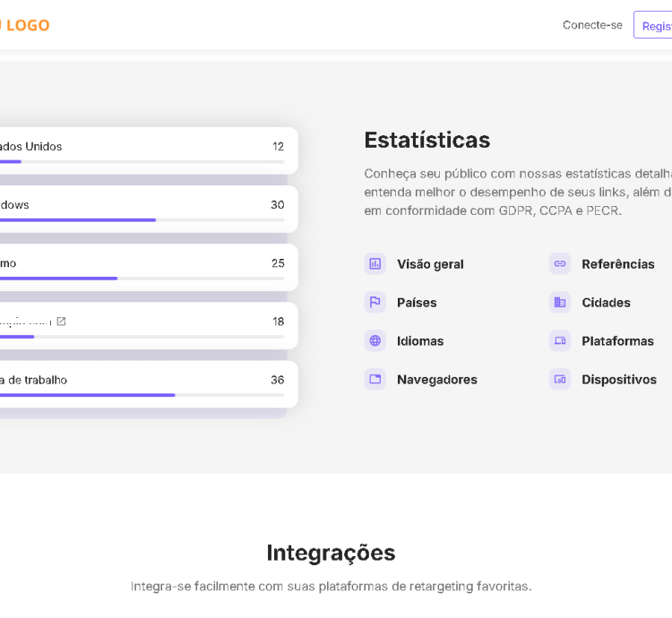Open the external link icon in the fourth card
Viewport: 672px width, 618px height.
61,321
